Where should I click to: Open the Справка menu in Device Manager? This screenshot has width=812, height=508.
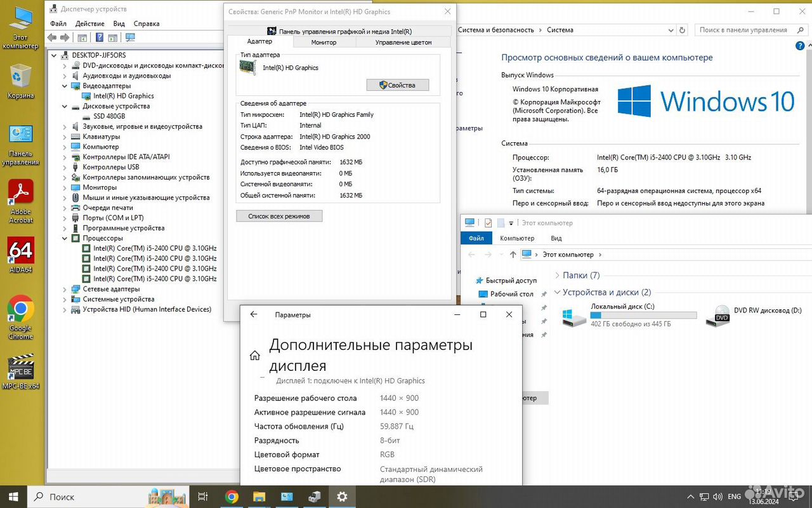[147, 23]
